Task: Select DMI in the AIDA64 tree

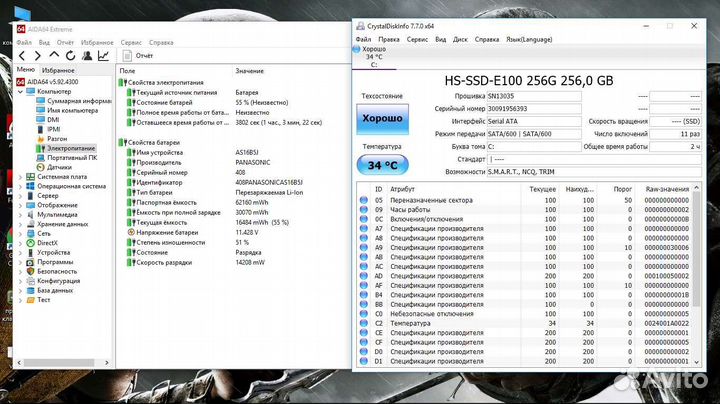Action: [x=53, y=120]
